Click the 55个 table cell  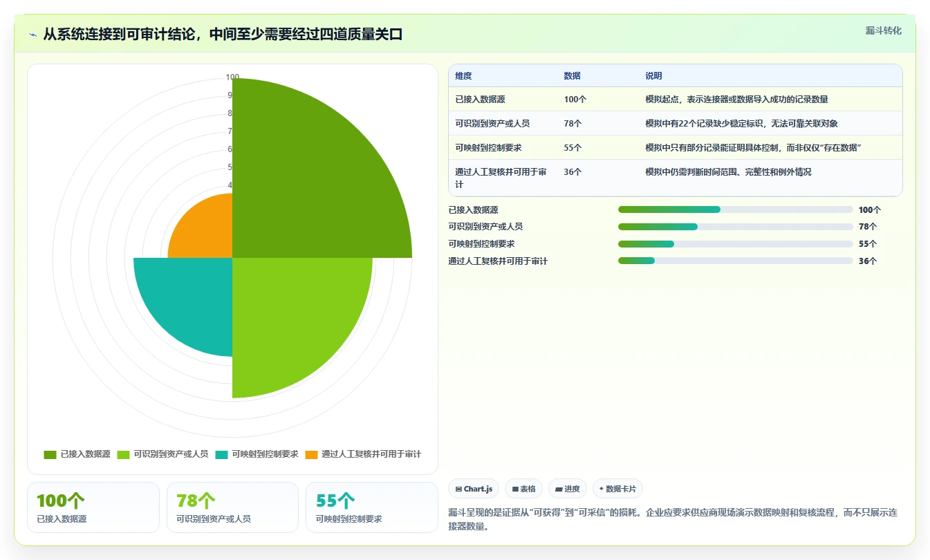(573, 148)
